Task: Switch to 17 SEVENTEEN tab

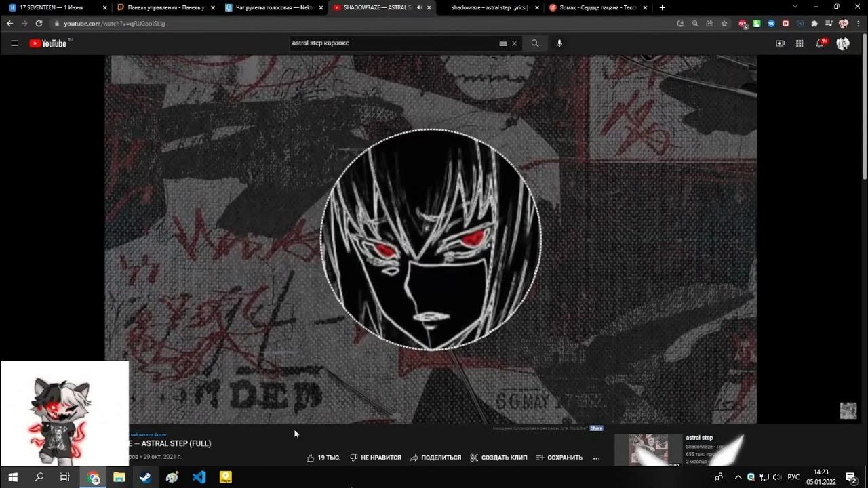Action: tap(57, 7)
